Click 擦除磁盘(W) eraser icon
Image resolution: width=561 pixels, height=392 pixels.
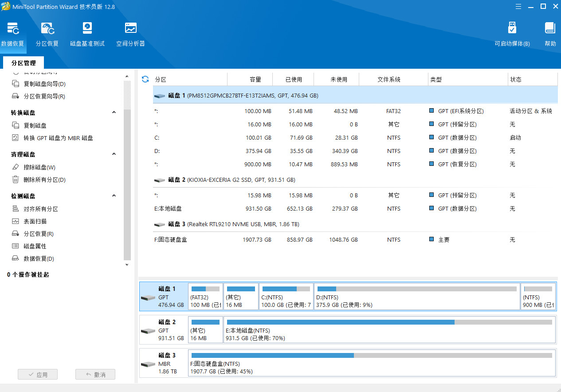click(x=16, y=167)
